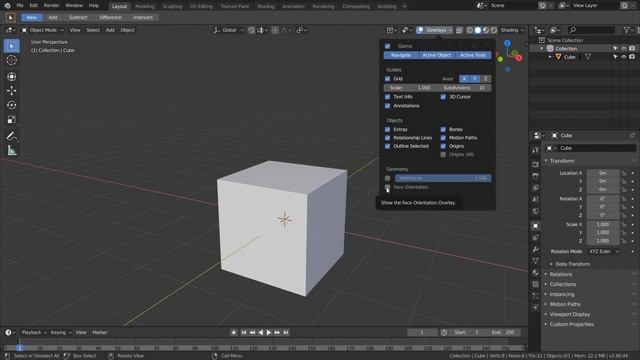640x360 pixels.
Task: Uncheck the Annotations overlay
Action: [387, 106]
